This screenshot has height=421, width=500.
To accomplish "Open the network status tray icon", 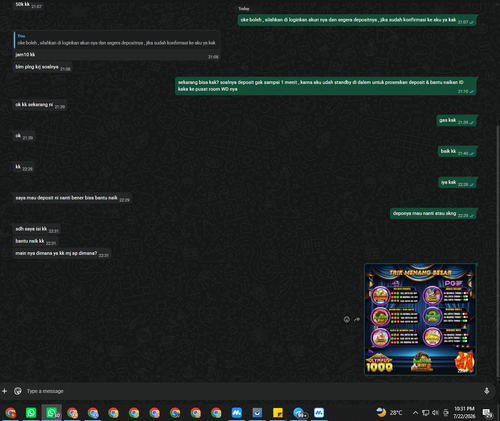I will (426, 413).
